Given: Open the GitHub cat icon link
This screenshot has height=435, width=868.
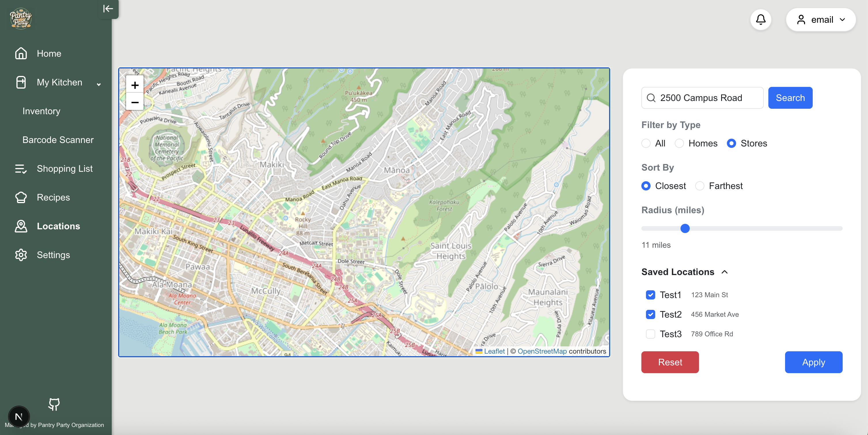Looking at the screenshot, I should click(x=54, y=404).
